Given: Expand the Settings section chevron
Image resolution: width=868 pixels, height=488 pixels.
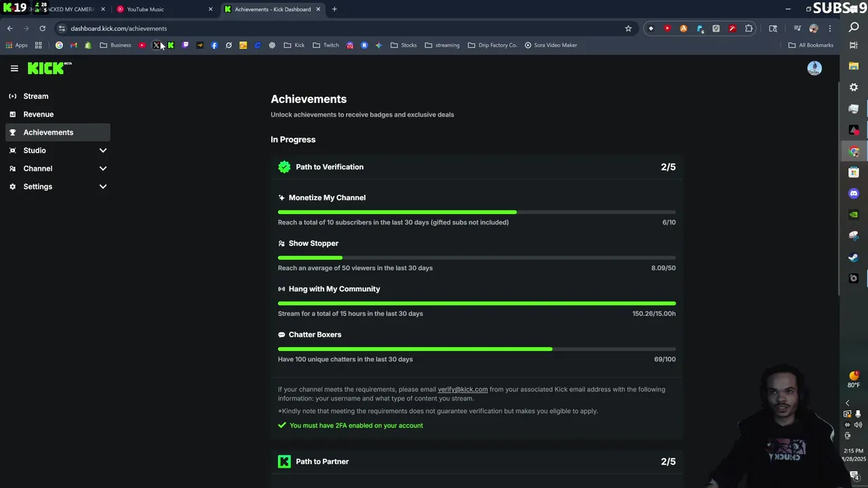Looking at the screenshot, I should (103, 186).
